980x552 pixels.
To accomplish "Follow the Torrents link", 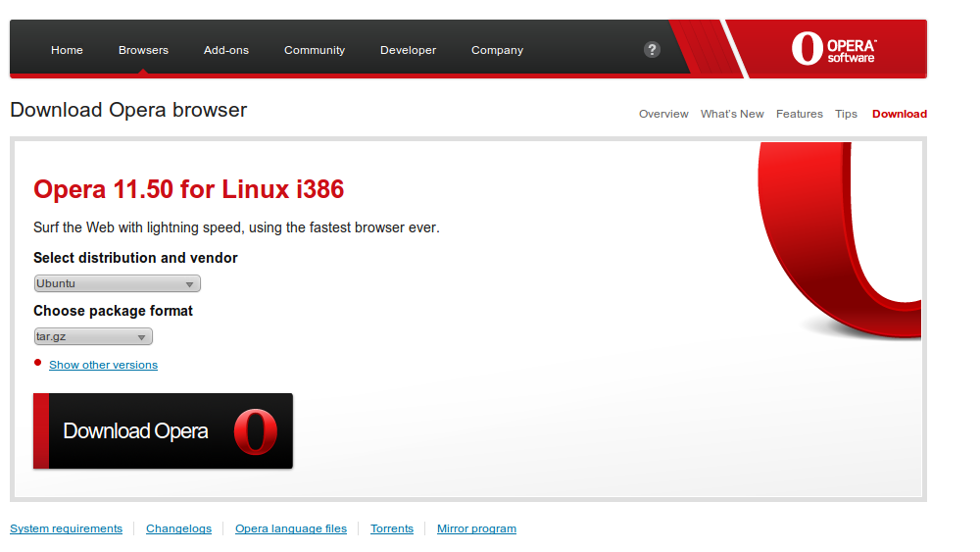I will tap(392, 528).
